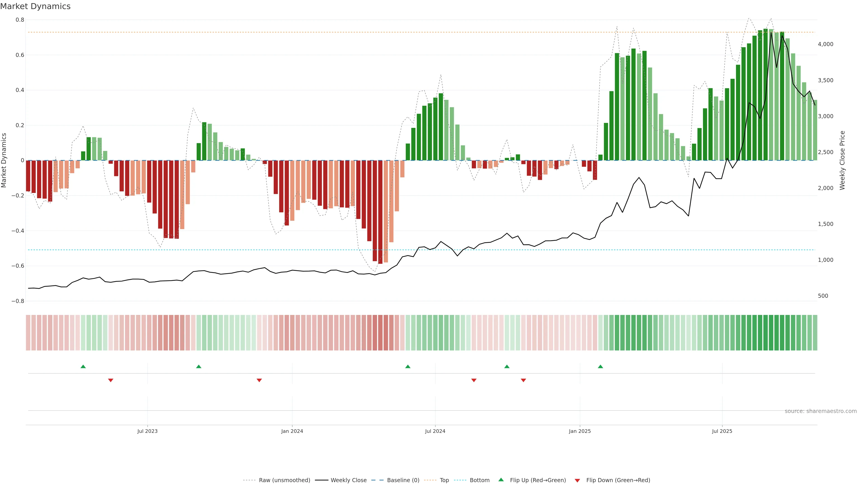Click the green triangle icon in the legend
This screenshot has width=868, height=488.
[501, 480]
